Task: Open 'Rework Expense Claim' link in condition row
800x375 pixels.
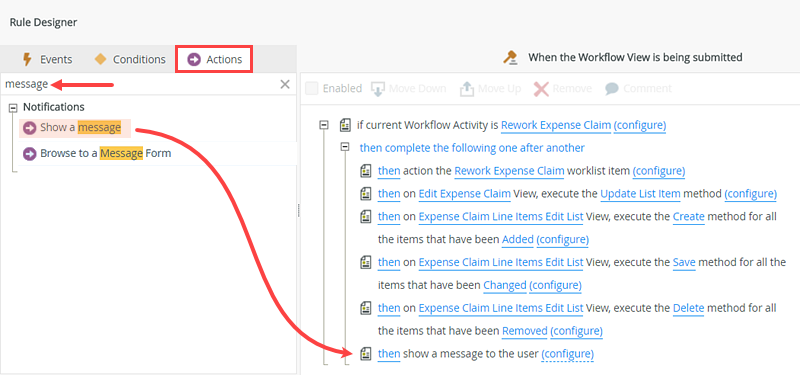Action: pyautogui.click(x=556, y=126)
